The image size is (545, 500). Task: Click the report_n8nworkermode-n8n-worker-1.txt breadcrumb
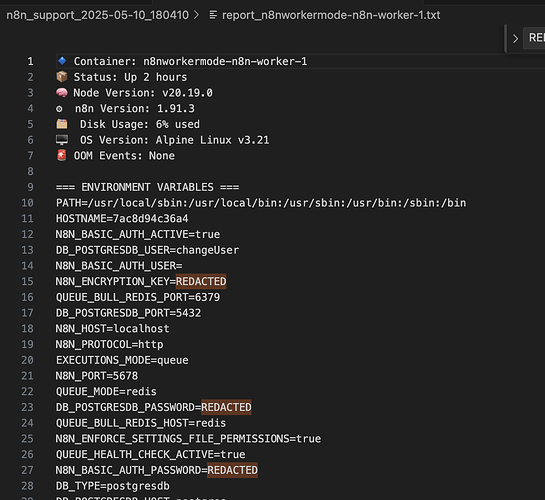click(331, 15)
